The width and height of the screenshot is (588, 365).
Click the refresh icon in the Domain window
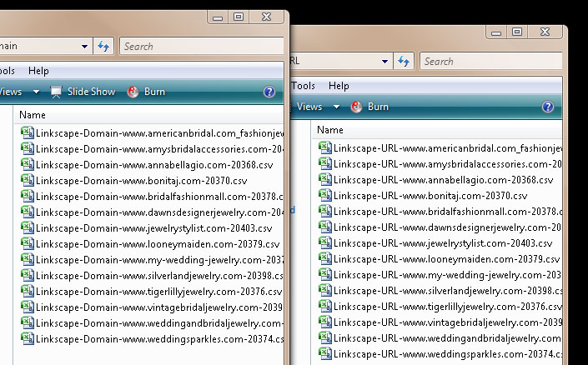103,47
